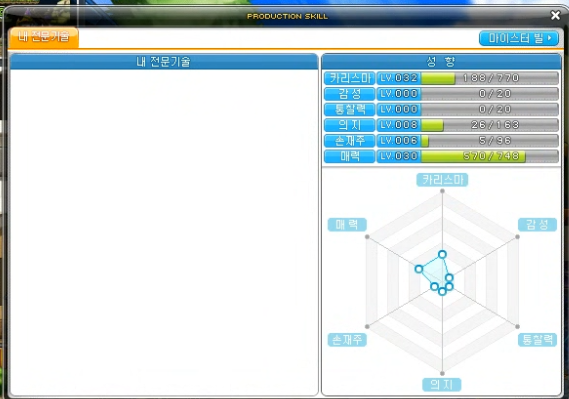Click the 매력 tag beside the hexagon chart

point(347,225)
